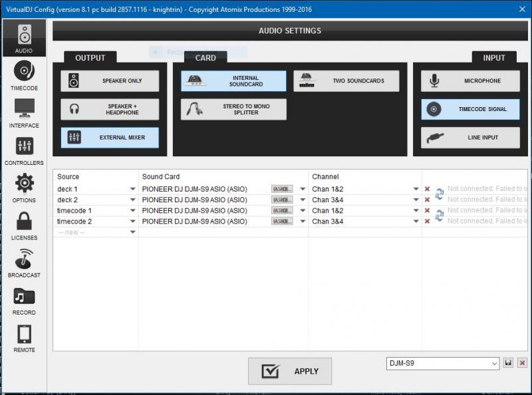Close the VirtualDJ Config window

522,9
